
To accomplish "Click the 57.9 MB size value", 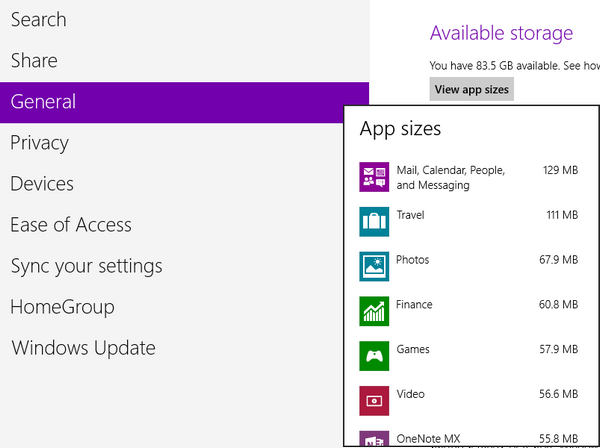I will (558, 349).
